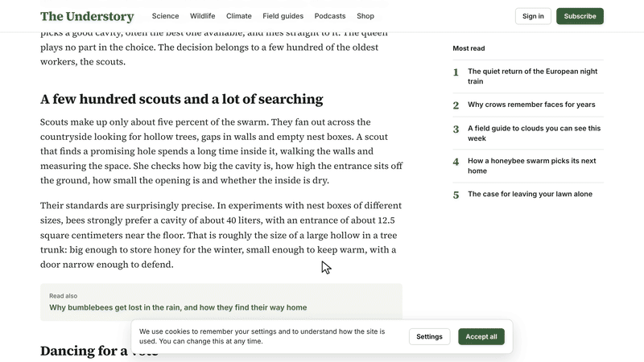The height and width of the screenshot is (362, 644).
Task: Click the green Subscribe button
Action: pyautogui.click(x=580, y=16)
